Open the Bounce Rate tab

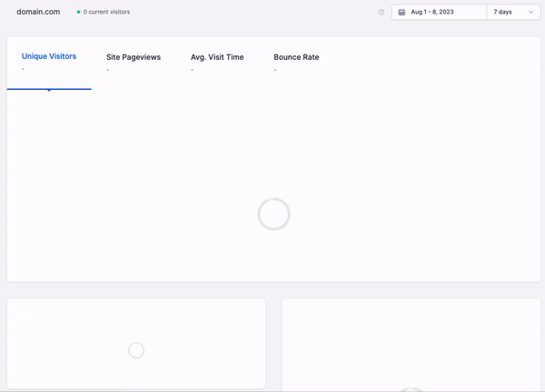point(296,57)
